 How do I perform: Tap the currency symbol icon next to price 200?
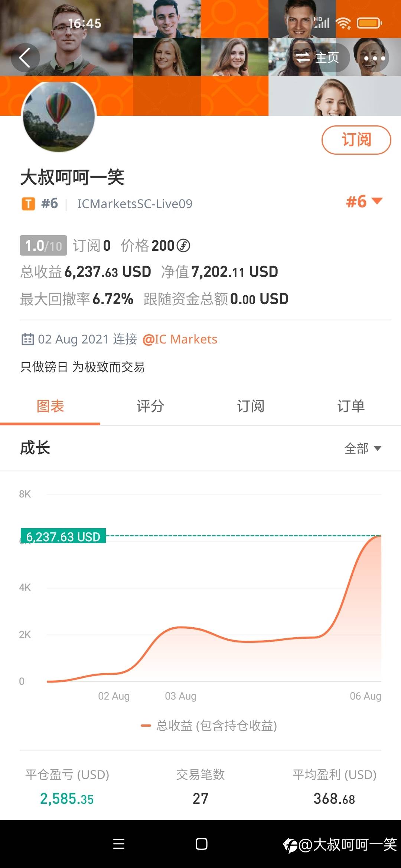pyautogui.click(x=183, y=246)
